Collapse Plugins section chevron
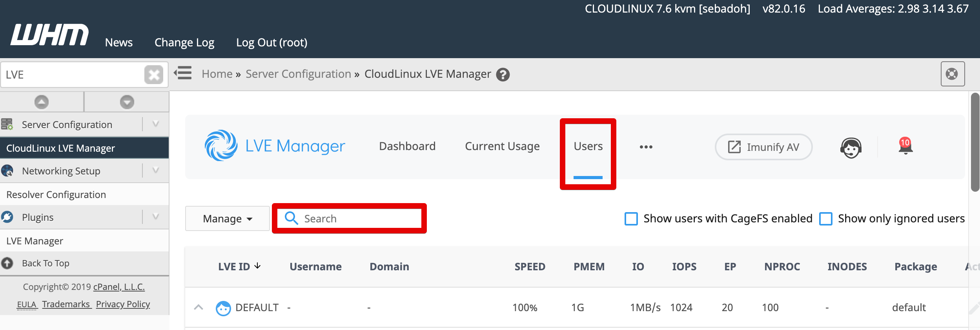The image size is (980, 330). pyautogui.click(x=156, y=216)
